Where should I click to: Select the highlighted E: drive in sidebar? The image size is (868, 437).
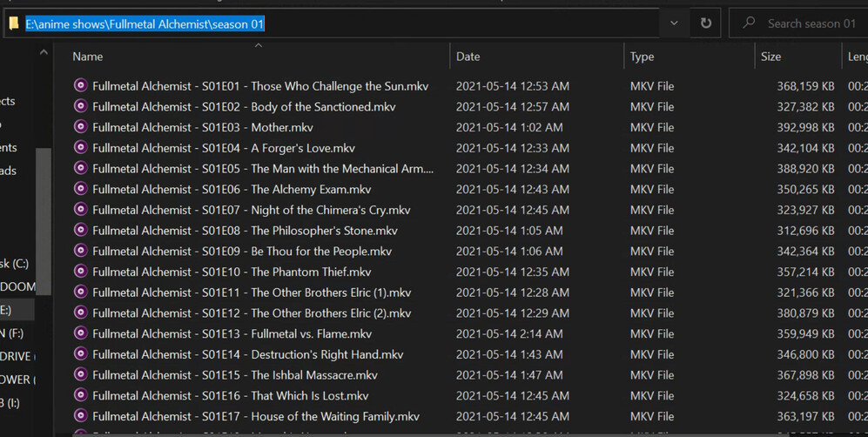tap(17, 310)
